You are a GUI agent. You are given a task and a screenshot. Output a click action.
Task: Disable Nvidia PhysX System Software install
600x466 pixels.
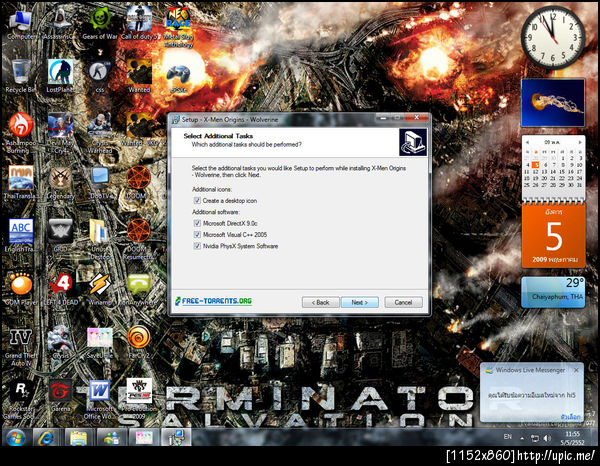(x=197, y=246)
